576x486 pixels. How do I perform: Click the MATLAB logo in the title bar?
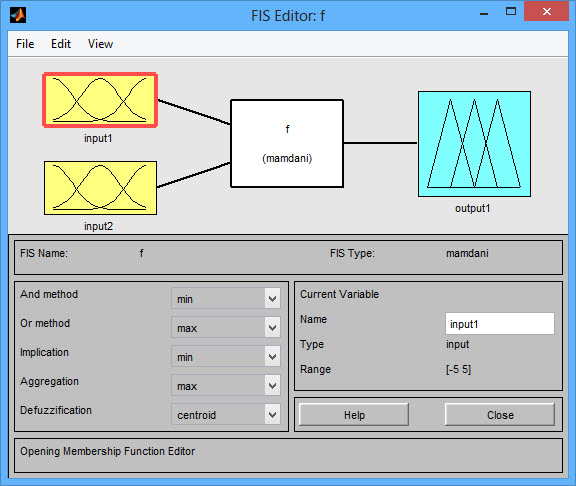coord(18,15)
